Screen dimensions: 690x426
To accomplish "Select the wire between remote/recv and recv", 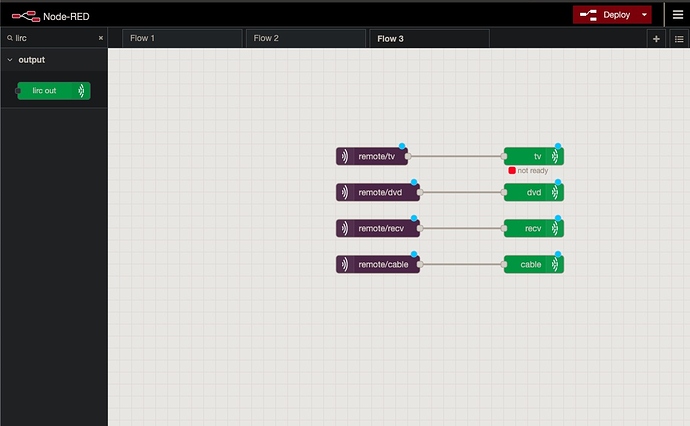I will 462,228.
